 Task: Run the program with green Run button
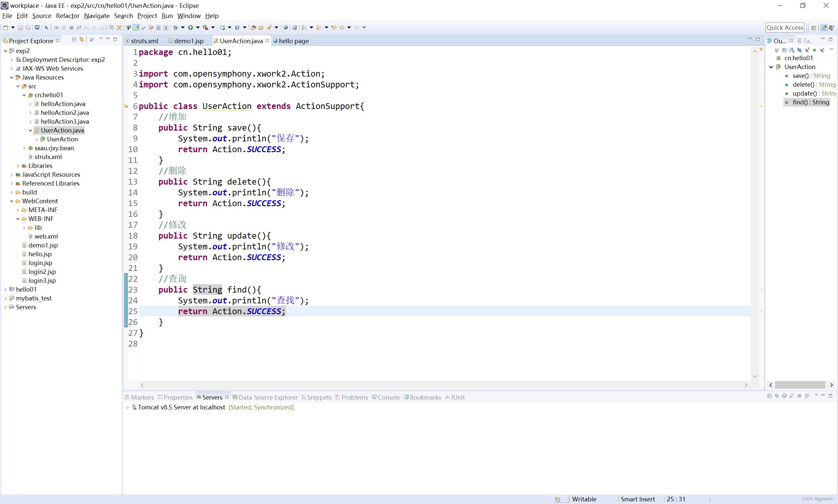coord(191,27)
